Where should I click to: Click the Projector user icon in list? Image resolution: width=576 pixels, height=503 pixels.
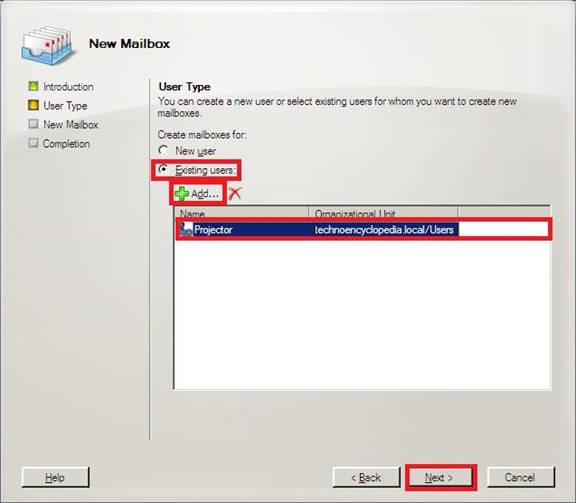[186, 229]
